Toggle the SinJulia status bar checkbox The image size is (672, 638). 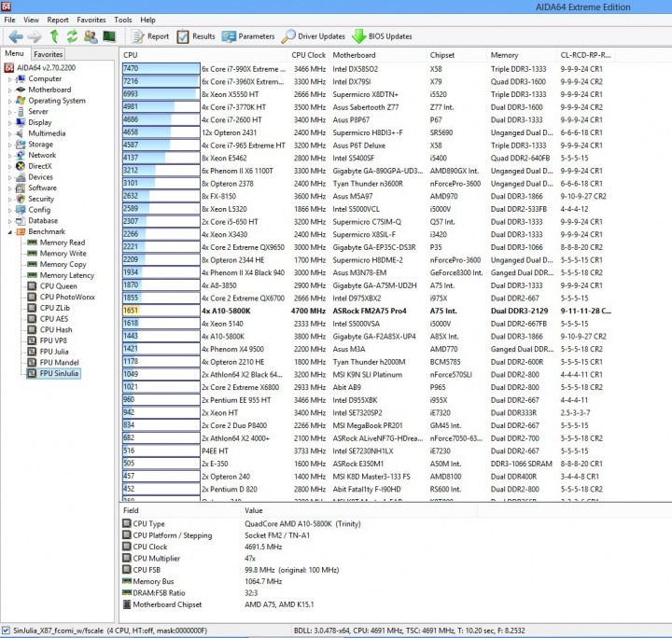tap(6, 631)
